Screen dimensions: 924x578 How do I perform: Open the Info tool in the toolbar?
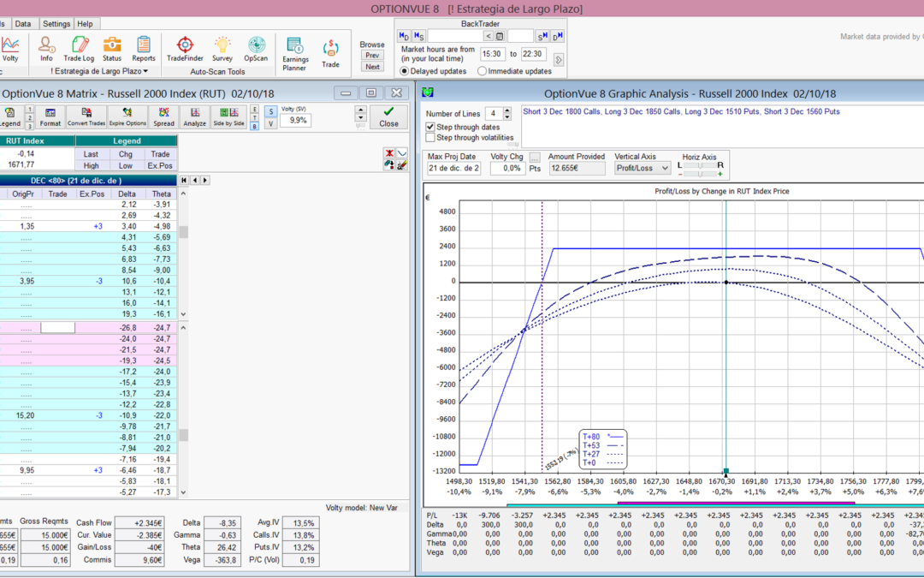point(46,49)
